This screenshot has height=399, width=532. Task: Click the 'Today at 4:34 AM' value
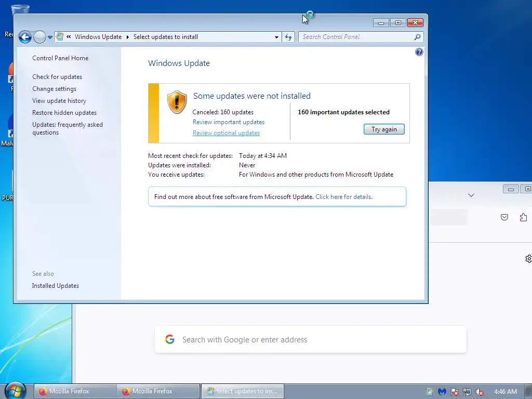(x=263, y=156)
